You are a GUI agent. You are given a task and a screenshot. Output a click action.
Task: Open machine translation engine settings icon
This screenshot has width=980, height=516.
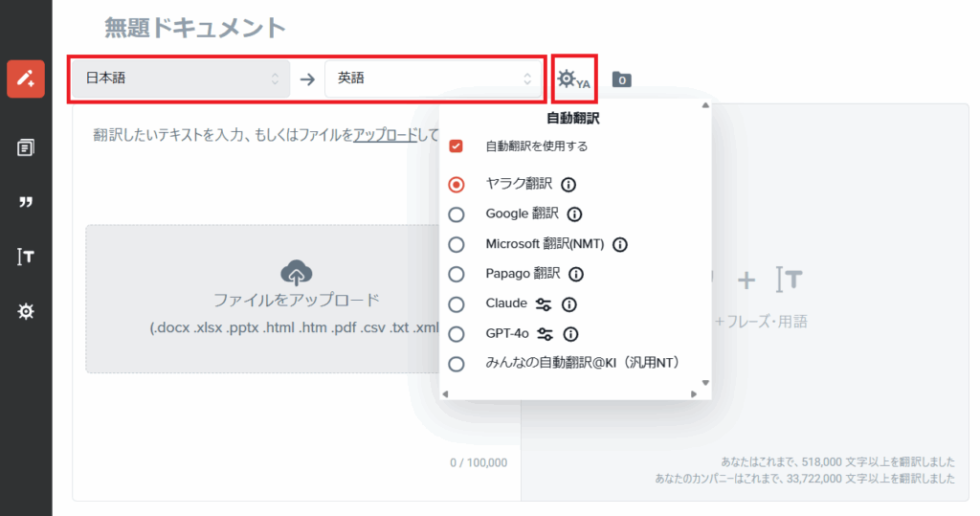point(573,79)
